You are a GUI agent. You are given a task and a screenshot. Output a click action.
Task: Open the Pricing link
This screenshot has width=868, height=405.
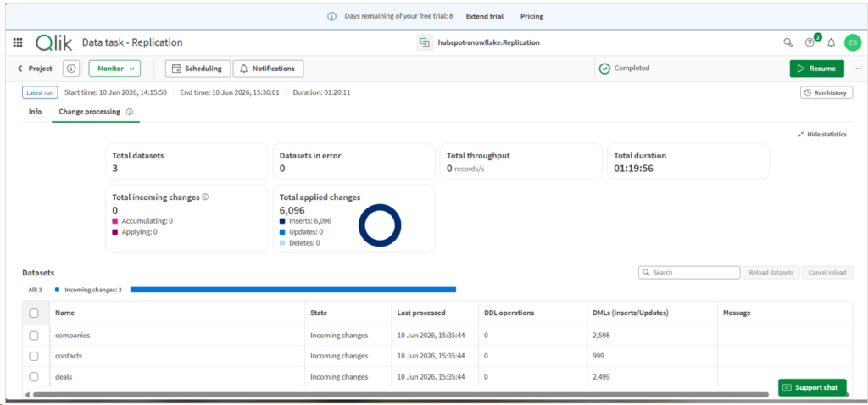tap(531, 17)
